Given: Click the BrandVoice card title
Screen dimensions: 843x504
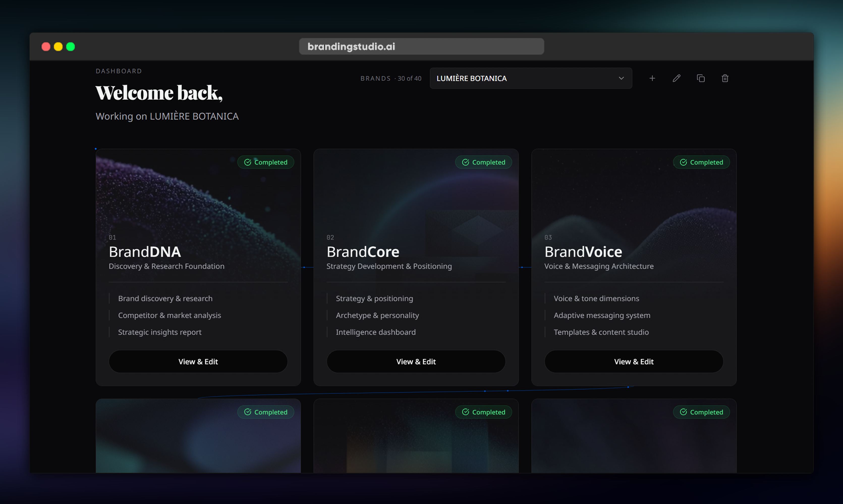Looking at the screenshot, I should (583, 252).
